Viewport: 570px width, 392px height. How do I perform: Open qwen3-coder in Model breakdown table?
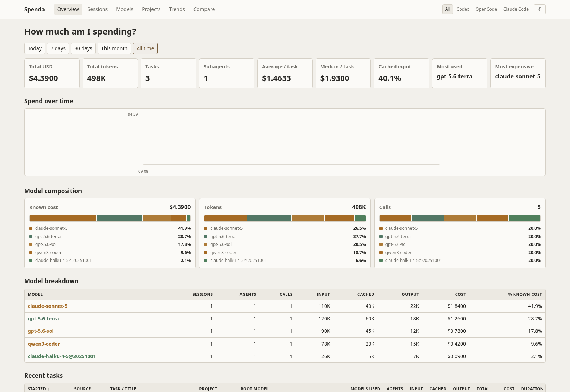(44, 344)
